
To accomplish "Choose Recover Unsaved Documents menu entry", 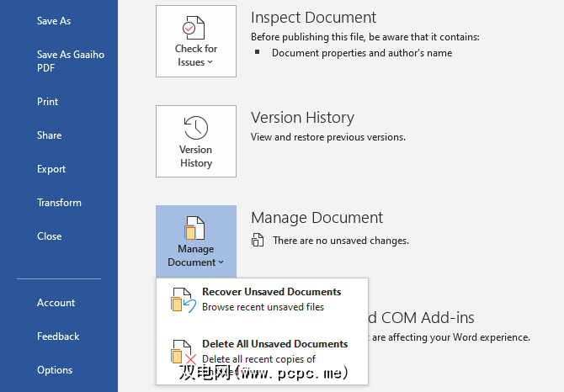I will (x=271, y=292).
